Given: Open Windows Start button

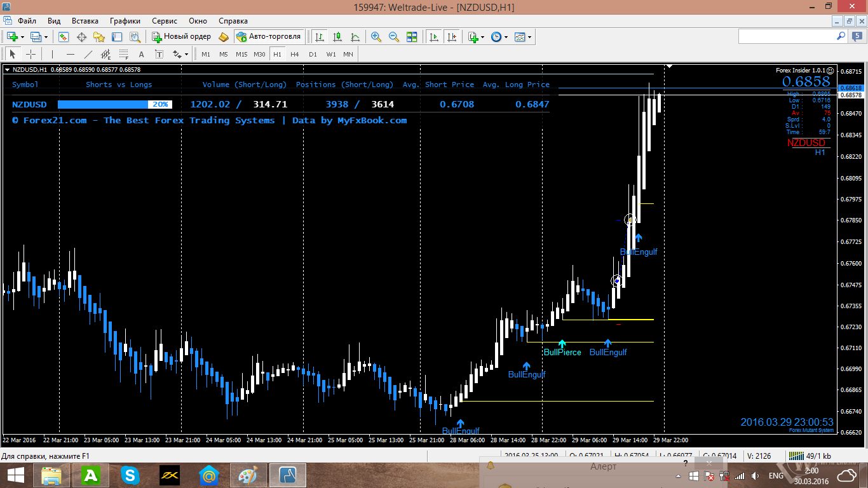Looking at the screenshot, I should coord(16,475).
